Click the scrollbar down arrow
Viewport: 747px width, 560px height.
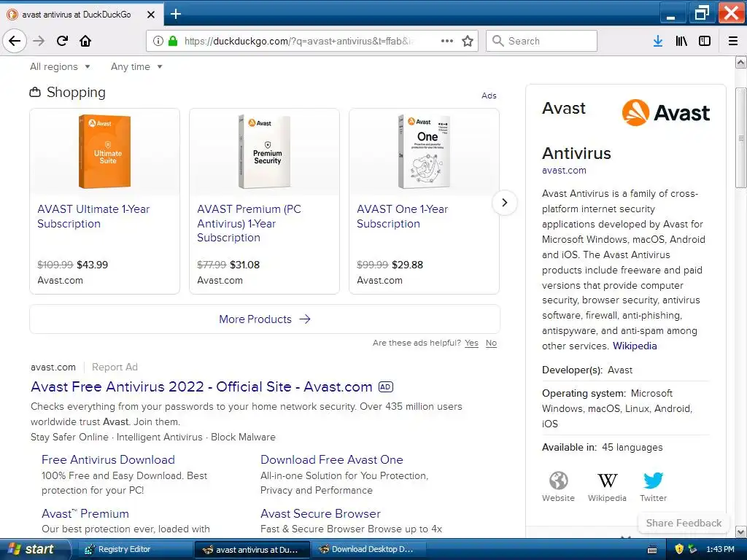click(x=741, y=532)
